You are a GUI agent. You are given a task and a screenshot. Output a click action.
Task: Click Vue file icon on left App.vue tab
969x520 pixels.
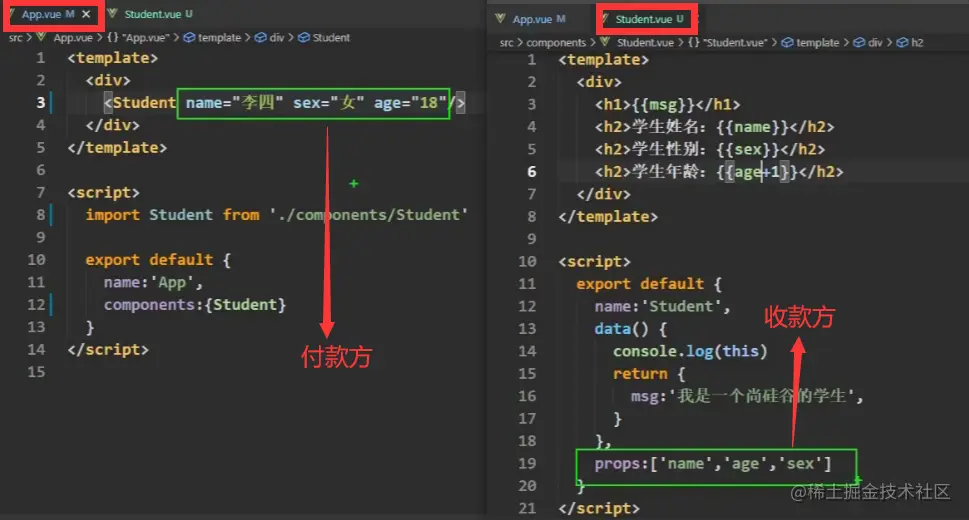12,14
